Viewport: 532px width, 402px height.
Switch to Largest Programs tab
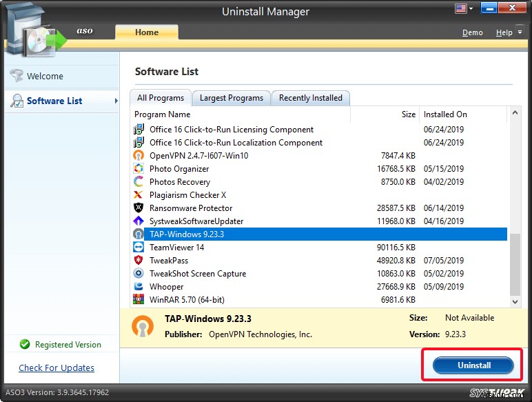click(232, 98)
